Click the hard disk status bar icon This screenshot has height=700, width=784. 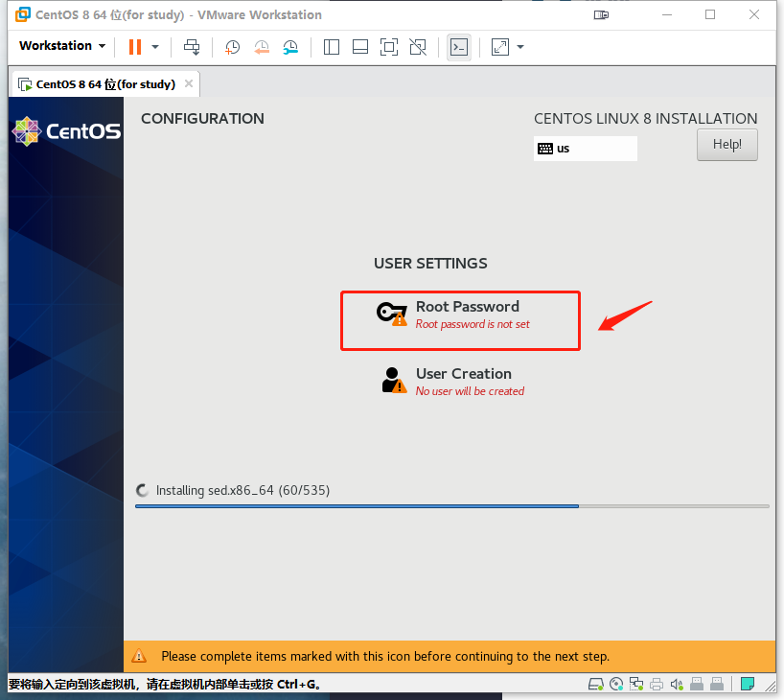[x=595, y=684]
